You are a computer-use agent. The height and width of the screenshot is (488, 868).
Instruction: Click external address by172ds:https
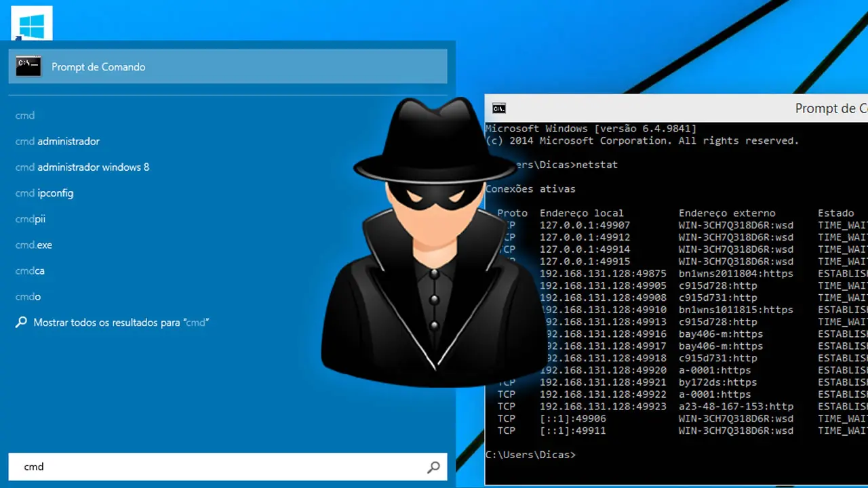(718, 382)
